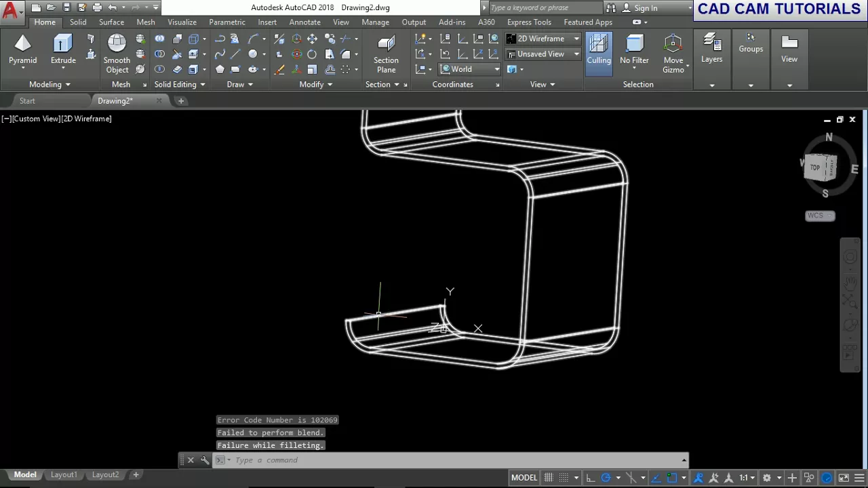The width and height of the screenshot is (868, 488).
Task: Activate the Smooth Object mesh tool
Action: [x=117, y=54]
